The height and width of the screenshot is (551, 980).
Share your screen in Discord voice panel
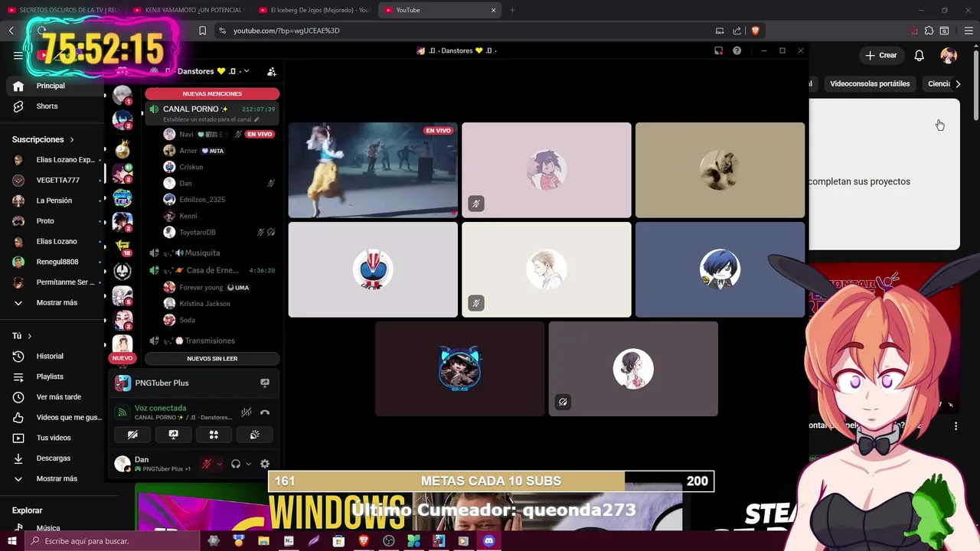tap(173, 435)
